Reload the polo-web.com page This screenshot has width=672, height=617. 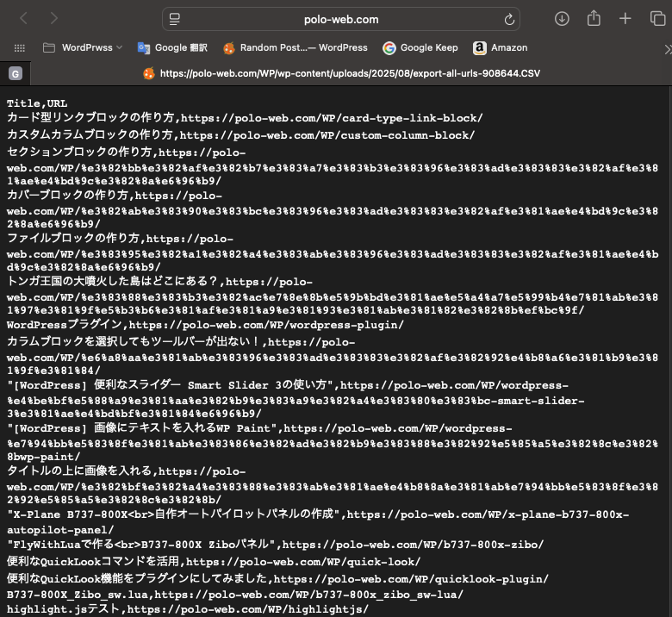pyautogui.click(x=509, y=19)
